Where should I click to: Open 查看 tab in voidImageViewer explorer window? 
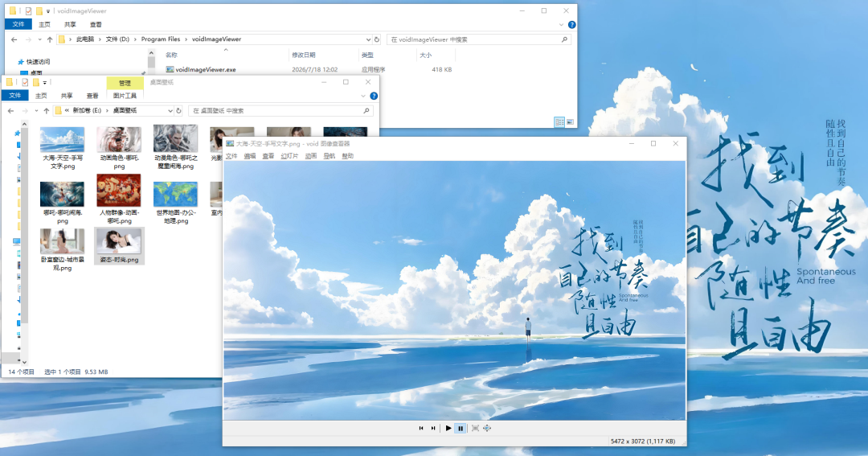click(96, 24)
